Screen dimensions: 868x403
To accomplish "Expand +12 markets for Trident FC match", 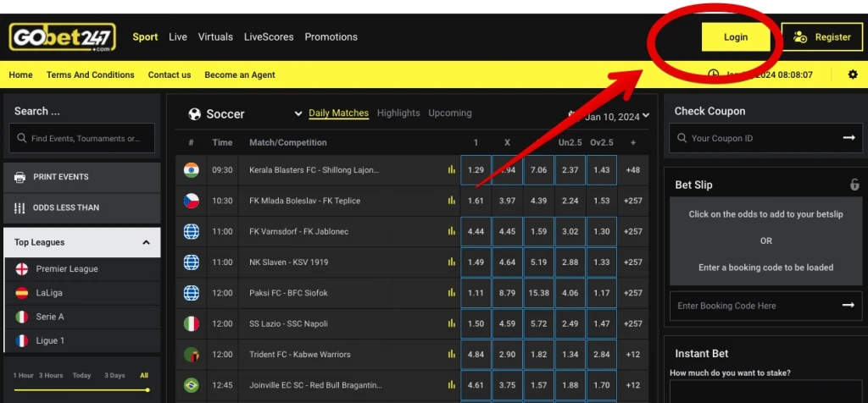I will (632, 355).
